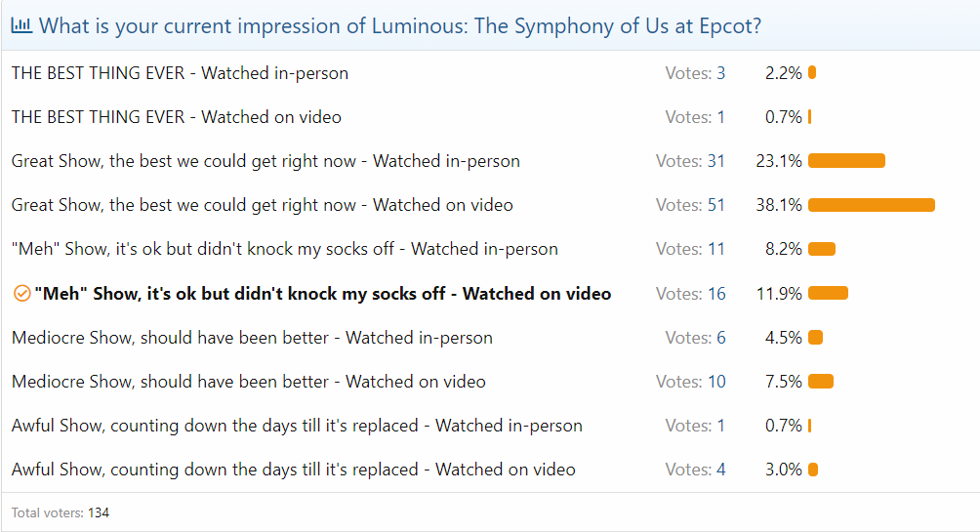Show voters for "Votes: 11"

691,249
